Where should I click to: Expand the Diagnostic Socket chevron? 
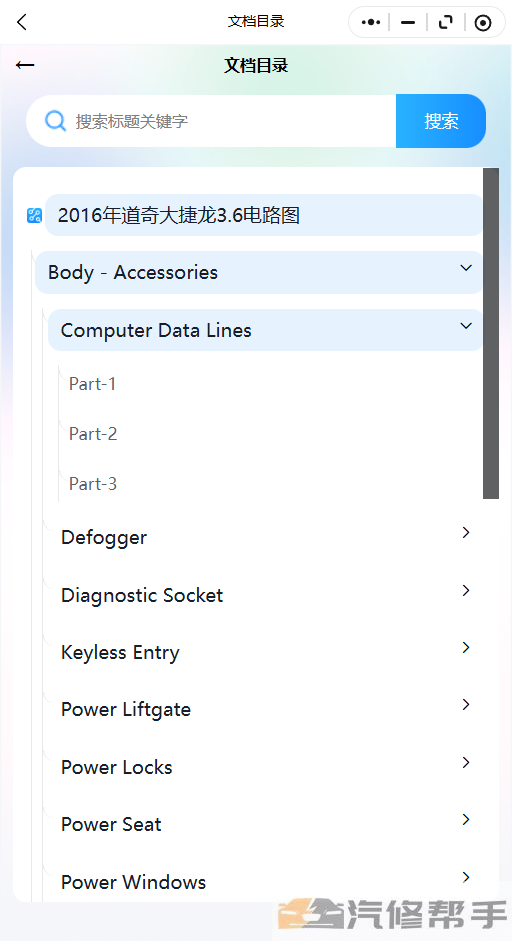pos(466,591)
